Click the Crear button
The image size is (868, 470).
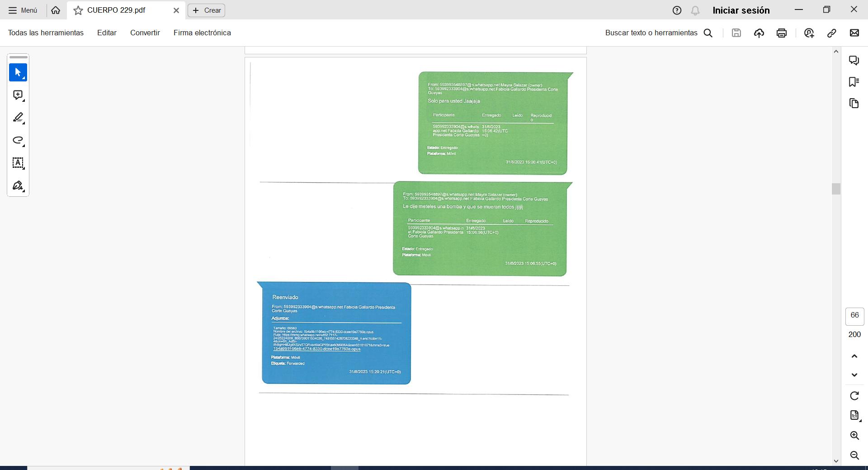tap(207, 10)
